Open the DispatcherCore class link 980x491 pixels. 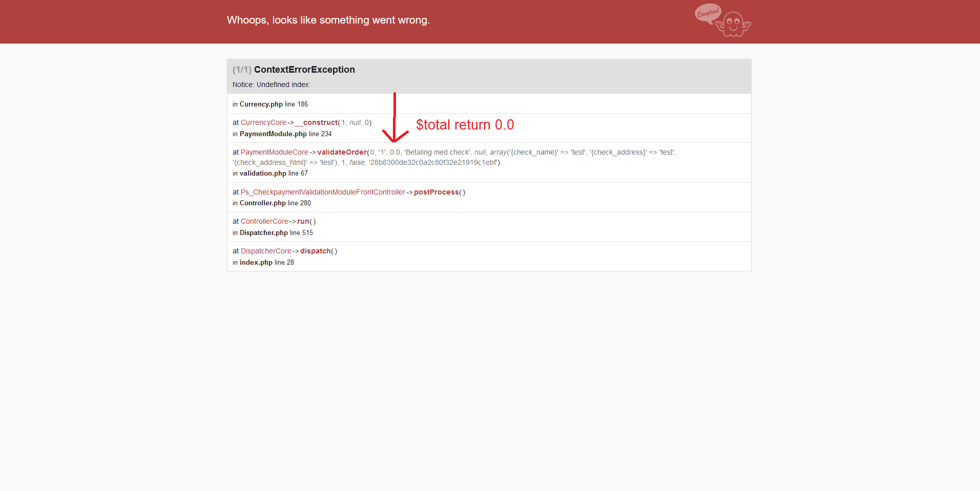tap(266, 251)
